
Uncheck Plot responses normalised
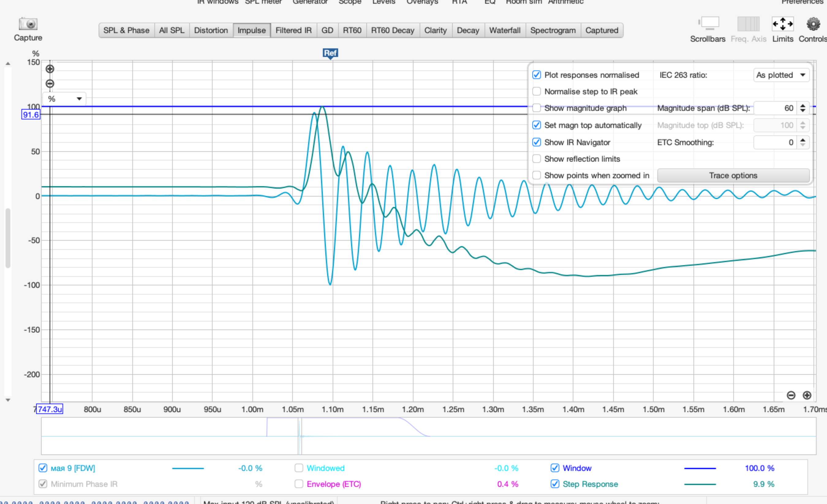pos(536,75)
